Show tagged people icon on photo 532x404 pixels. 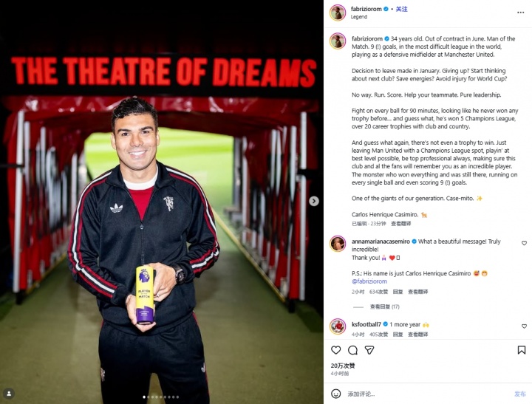point(9,394)
